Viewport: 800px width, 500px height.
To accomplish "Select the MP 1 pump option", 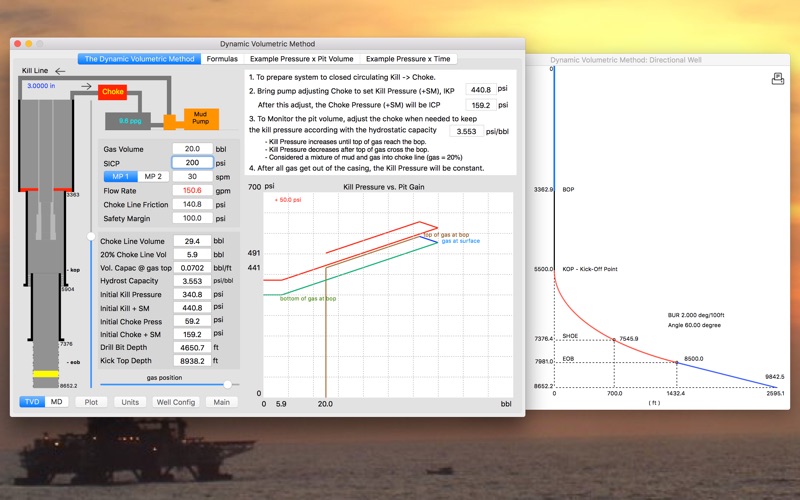I will (120, 177).
